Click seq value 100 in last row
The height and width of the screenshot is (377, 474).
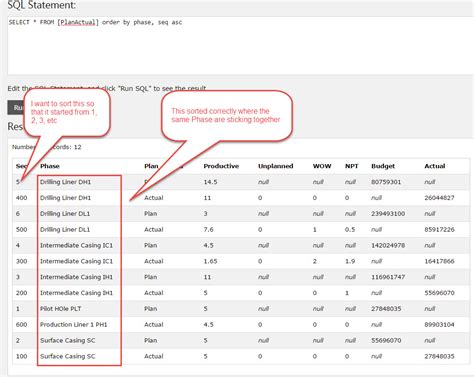pyautogui.click(x=21, y=356)
